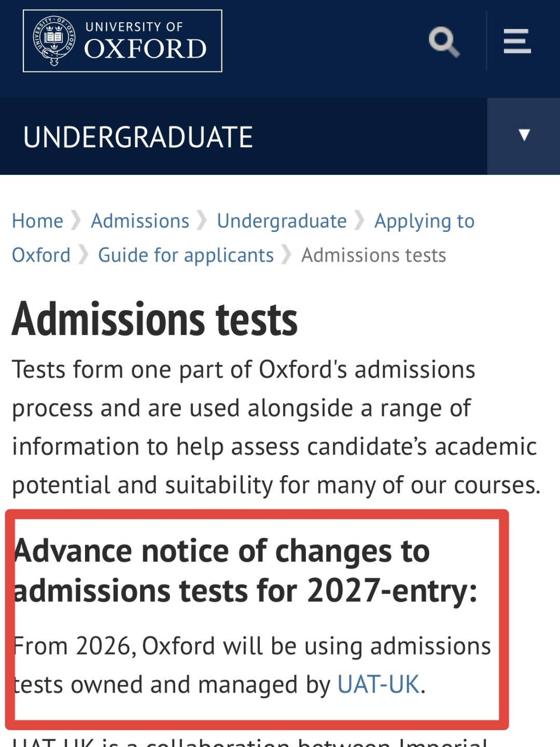This screenshot has height=747, width=560.
Task: Navigate to the Undergraduate breadcrumb link
Action: (x=282, y=221)
